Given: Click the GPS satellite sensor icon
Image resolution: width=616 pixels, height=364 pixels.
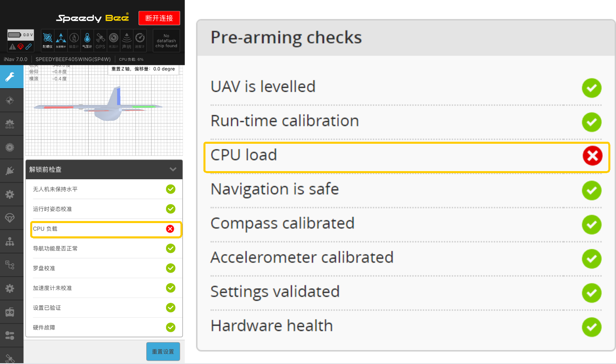Looking at the screenshot, I should click(100, 40).
